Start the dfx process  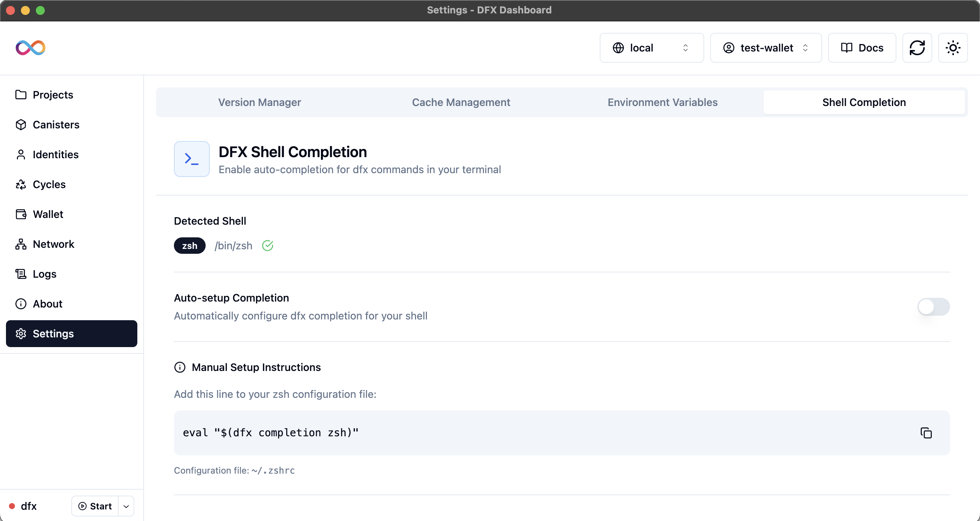[x=95, y=506]
